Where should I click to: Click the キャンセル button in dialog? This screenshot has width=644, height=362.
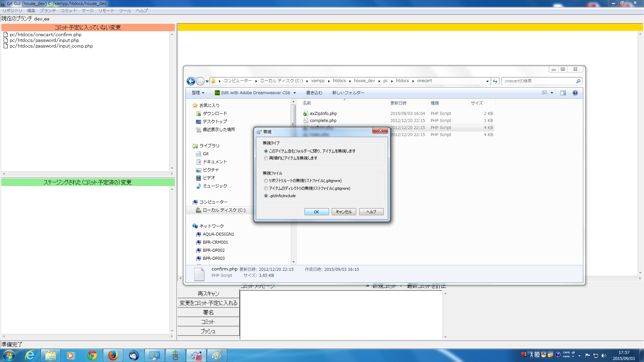[x=343, y=212]
